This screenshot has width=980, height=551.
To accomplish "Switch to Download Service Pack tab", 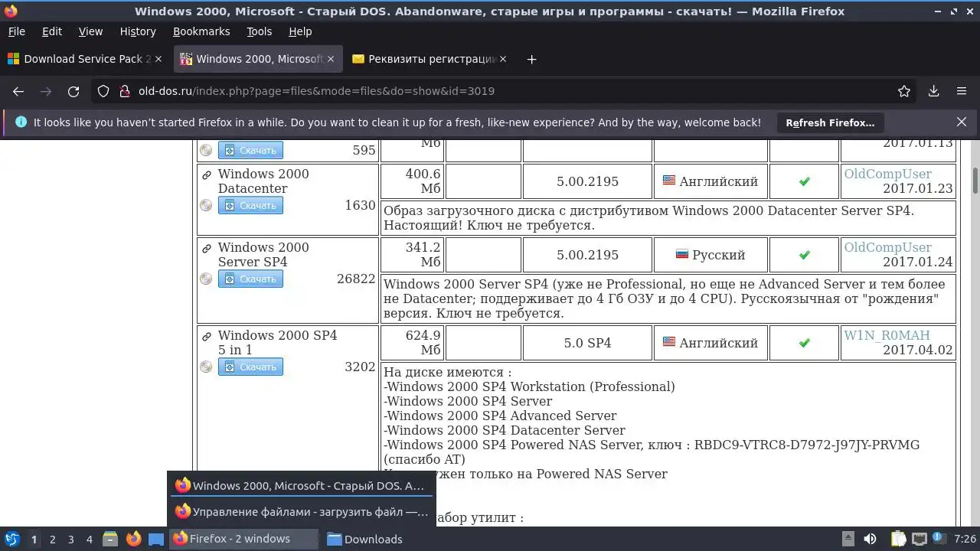I will (86, 59).
